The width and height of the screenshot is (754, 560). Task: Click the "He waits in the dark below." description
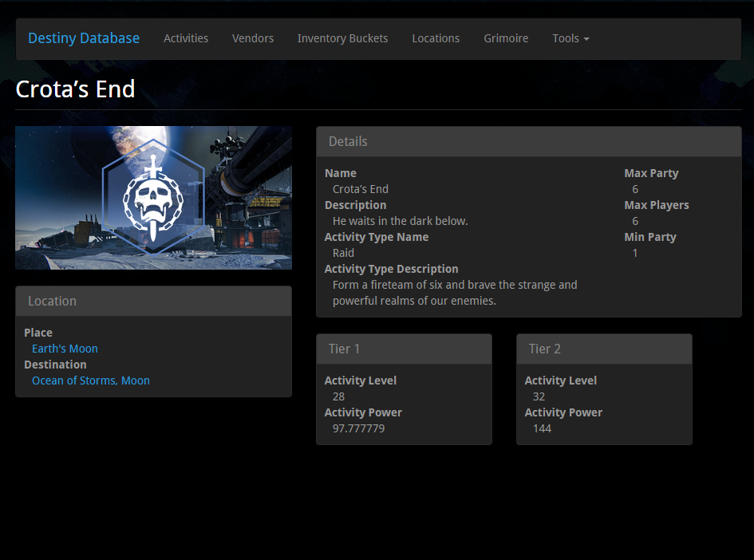[401, 221]
